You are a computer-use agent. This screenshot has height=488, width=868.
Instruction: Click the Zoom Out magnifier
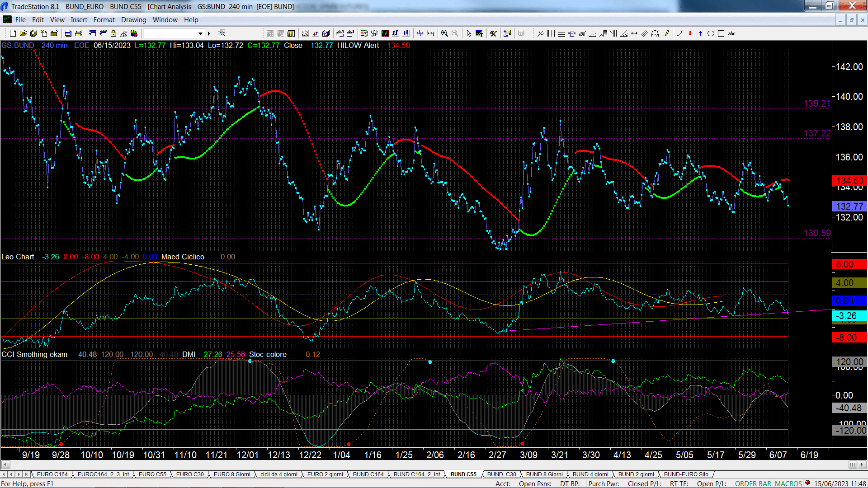[455, 33]
